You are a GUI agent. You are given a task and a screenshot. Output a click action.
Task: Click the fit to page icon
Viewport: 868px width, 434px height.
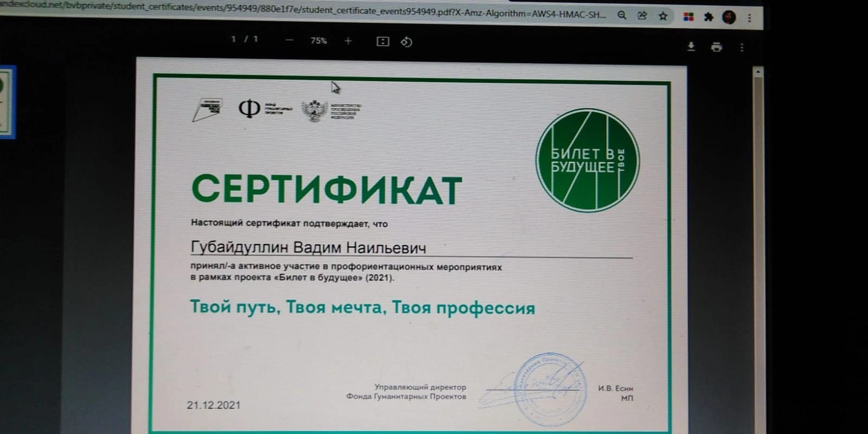(x=382, y=41)
